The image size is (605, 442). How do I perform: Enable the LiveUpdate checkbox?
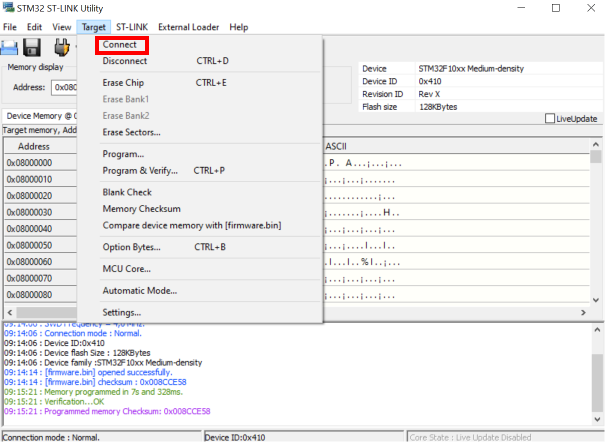[x=550, y=119]
